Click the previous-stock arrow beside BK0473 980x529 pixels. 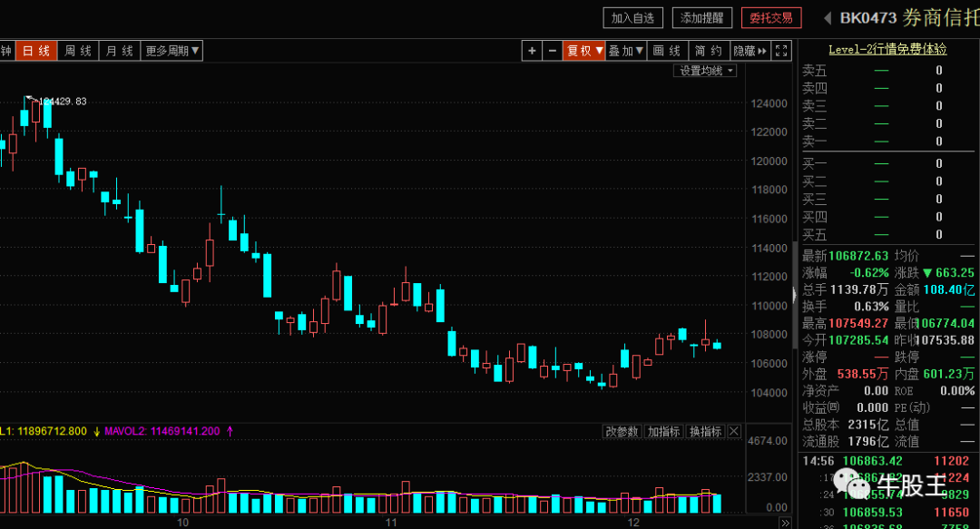tap(828, 18)
